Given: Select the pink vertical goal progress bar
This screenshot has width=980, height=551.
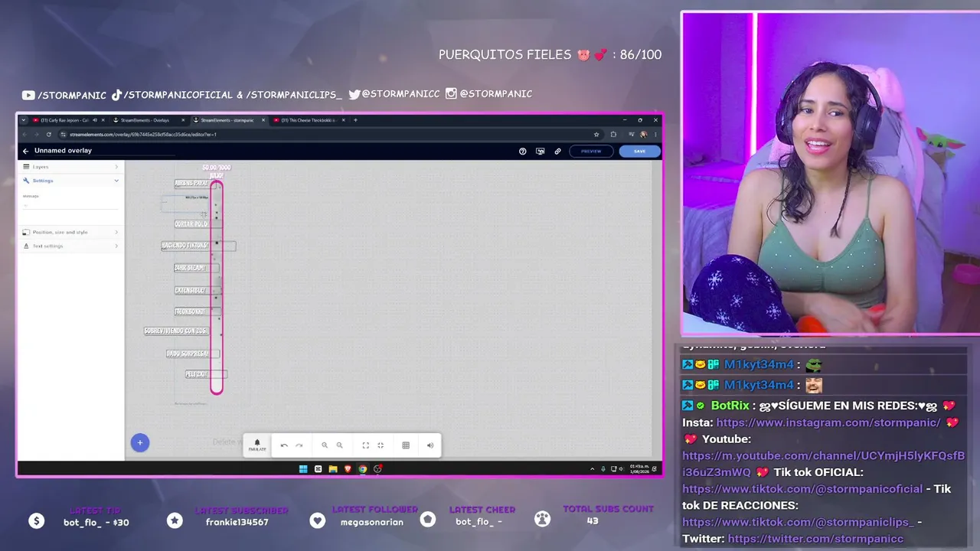Looking at the screenshot, I should (x=217, y=288).
